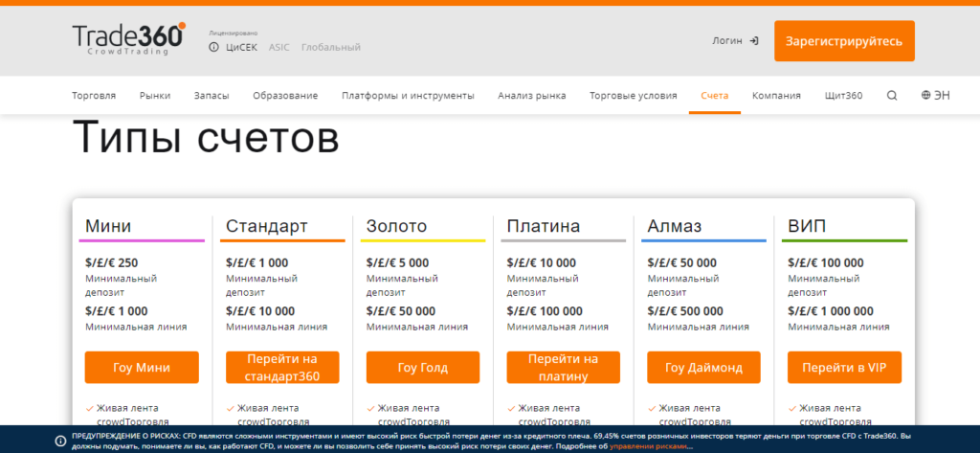980x453 pixels.
Task: Click the Мини account title
Action: pyautogui.click(x=108, y=226)
